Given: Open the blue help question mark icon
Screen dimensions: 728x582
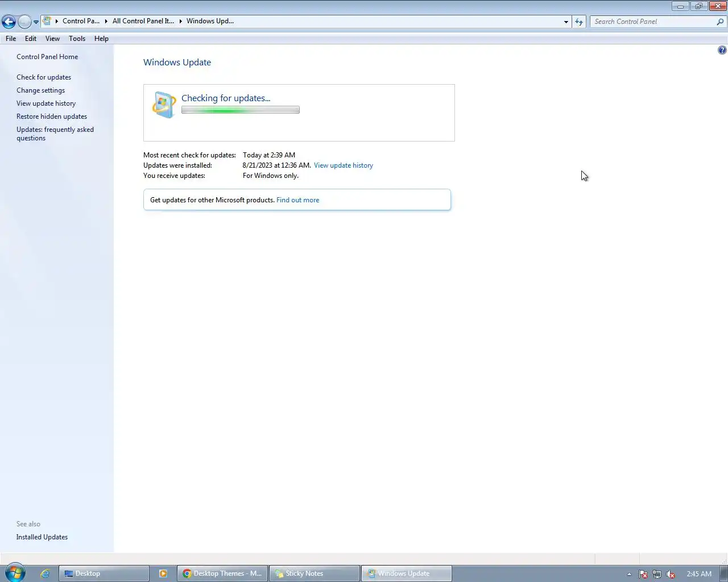Looking at the screenshot, I should tap(722, 50).
